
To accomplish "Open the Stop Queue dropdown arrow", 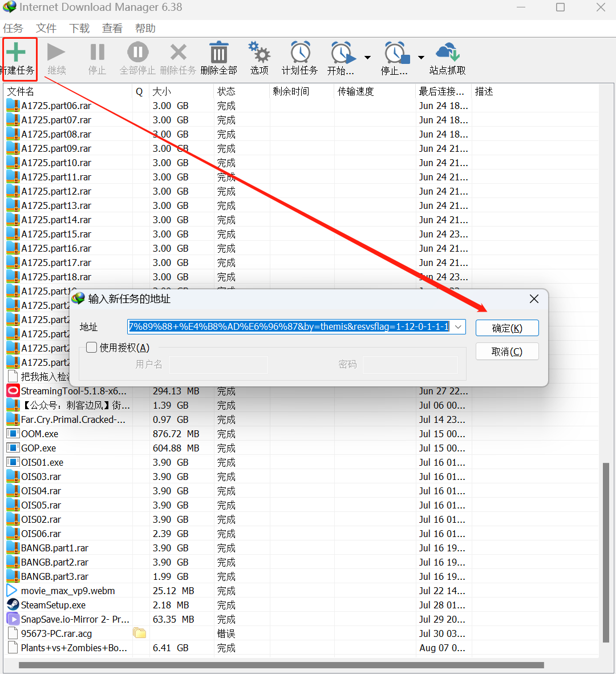I will tap(421, 57).
